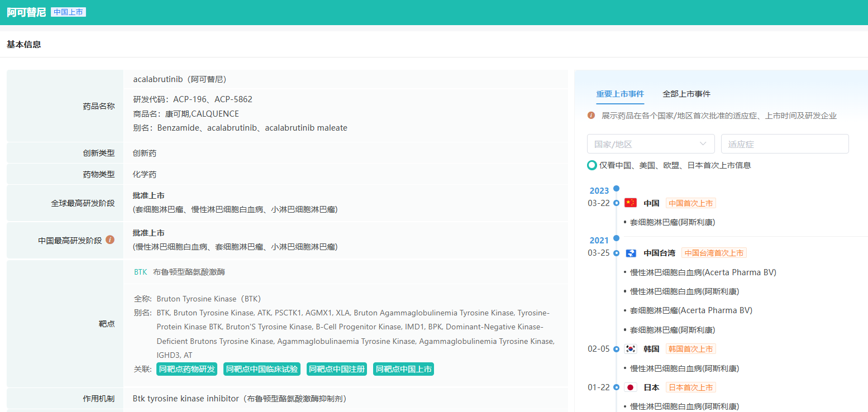
Task: Click the 适应症 filter field
Action: click(x=784, y=144)
